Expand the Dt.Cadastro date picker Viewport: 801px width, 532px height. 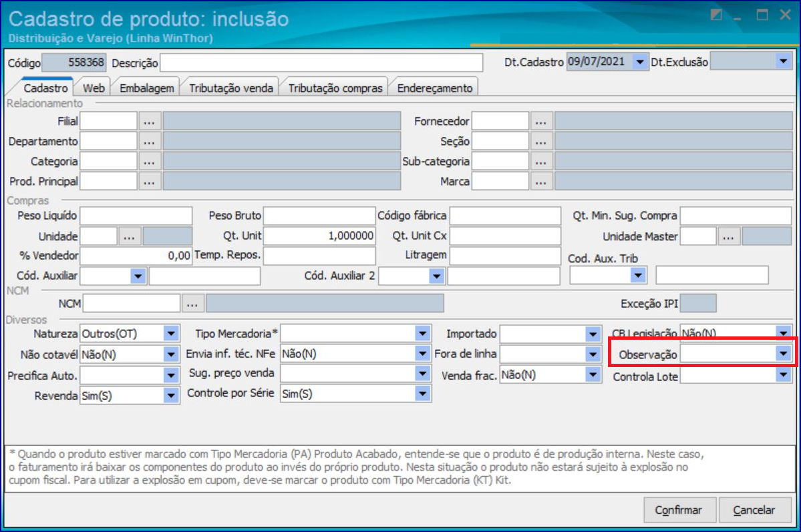point(639,62)
